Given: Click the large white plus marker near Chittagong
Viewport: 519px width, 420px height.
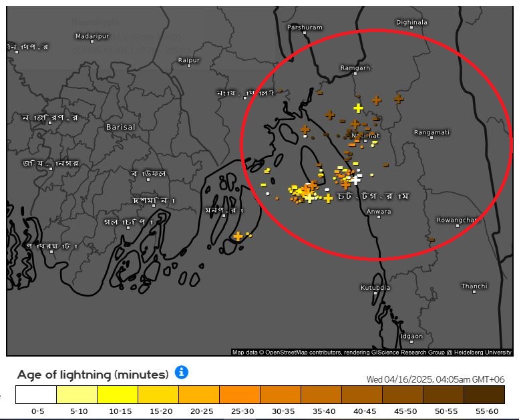Looking at the screenshot, I should point(356,179).
